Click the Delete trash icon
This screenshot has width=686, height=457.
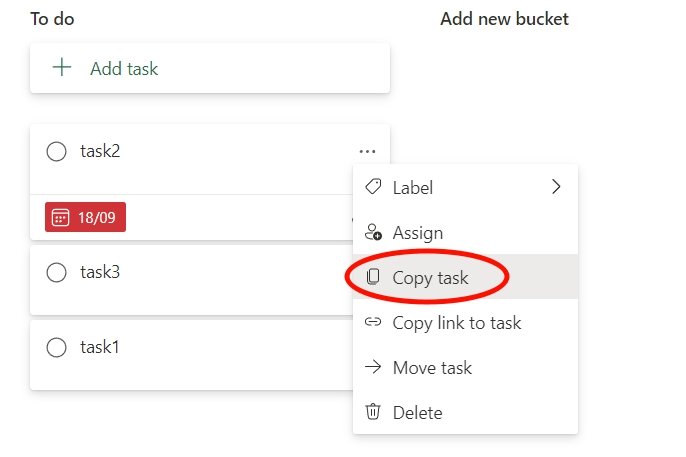coord(373,412)
